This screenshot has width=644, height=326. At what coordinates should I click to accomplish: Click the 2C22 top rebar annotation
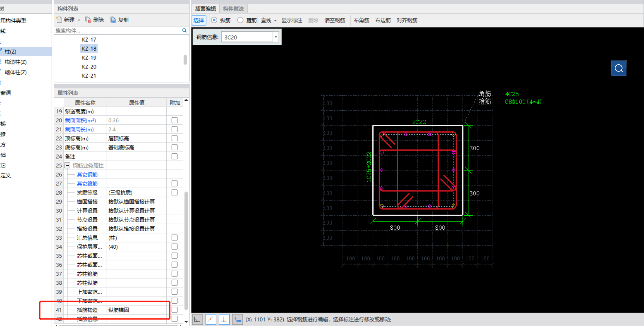point(419,122)
